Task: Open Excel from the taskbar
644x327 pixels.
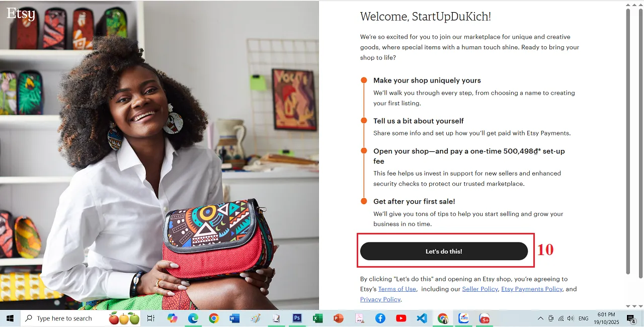Action: pos(317,318)
